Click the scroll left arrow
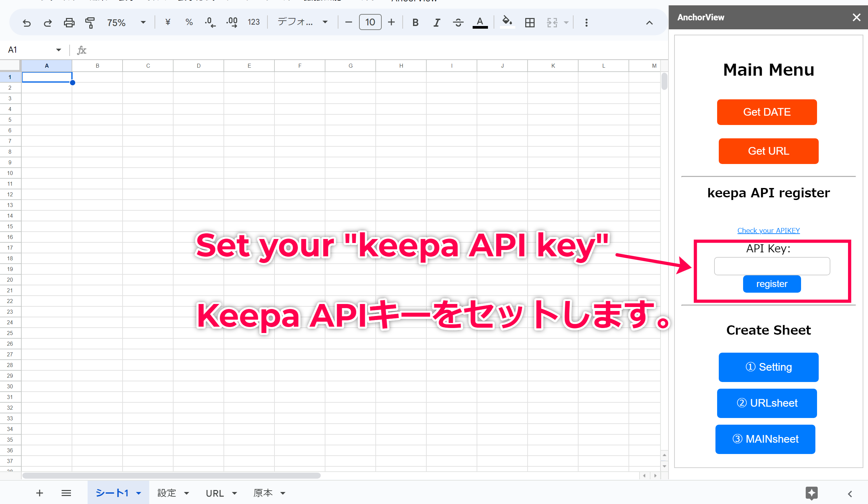 click(644, 476)
